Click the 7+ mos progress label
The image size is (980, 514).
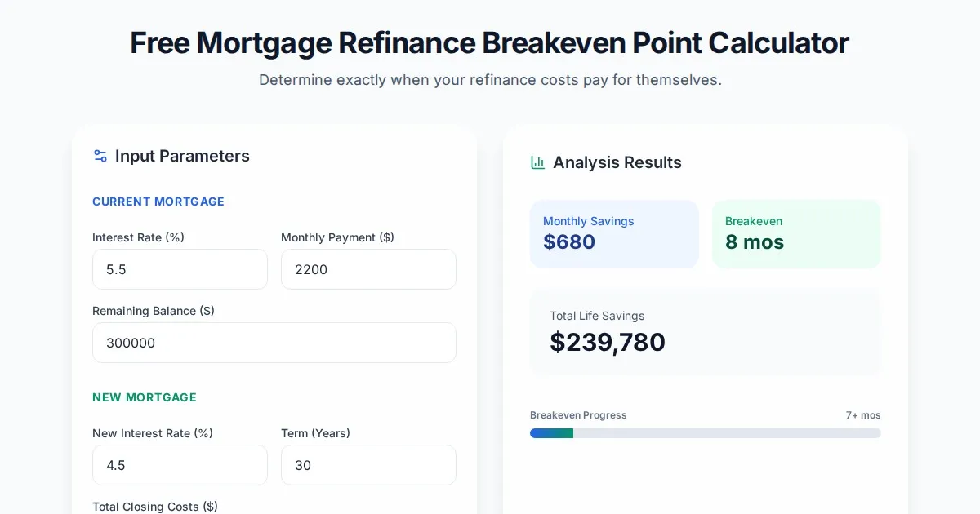coord(863,415)
